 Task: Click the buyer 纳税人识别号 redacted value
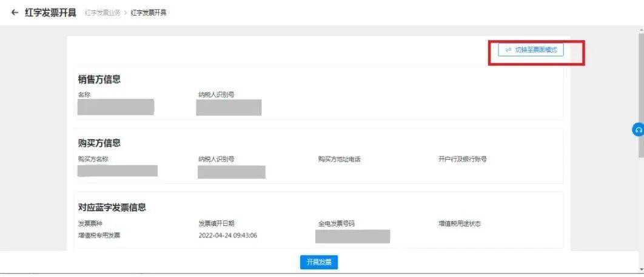pos(231,172)
